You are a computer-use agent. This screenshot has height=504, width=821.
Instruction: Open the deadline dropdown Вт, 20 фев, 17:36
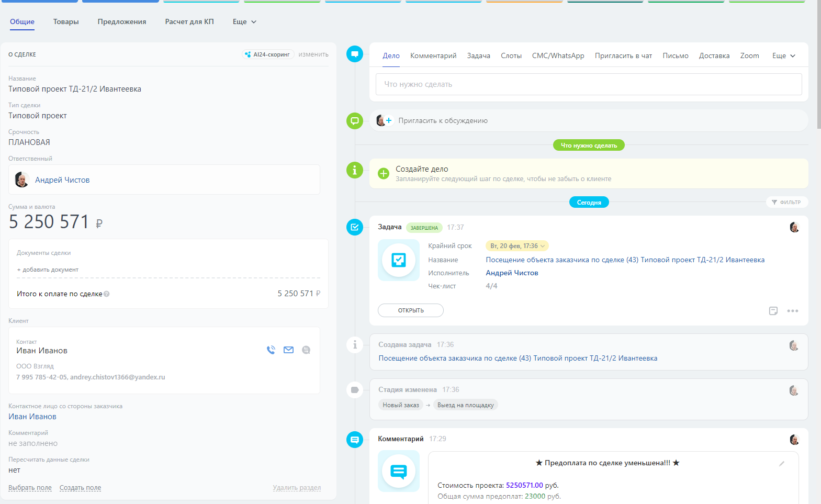click(x=517, y=246)
